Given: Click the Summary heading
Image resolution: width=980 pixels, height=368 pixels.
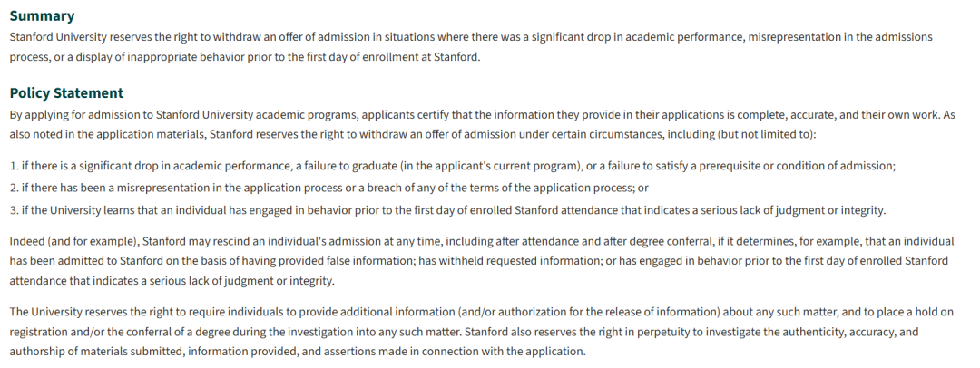Looking at the screenshot, I should click(x=42, y=16).
